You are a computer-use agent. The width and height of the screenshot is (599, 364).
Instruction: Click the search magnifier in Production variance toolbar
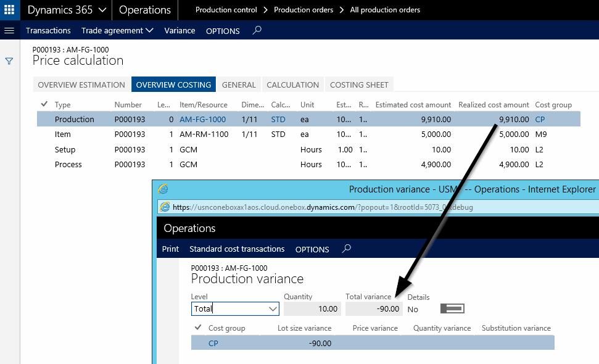pyautogui.click(x=347, y=249)
